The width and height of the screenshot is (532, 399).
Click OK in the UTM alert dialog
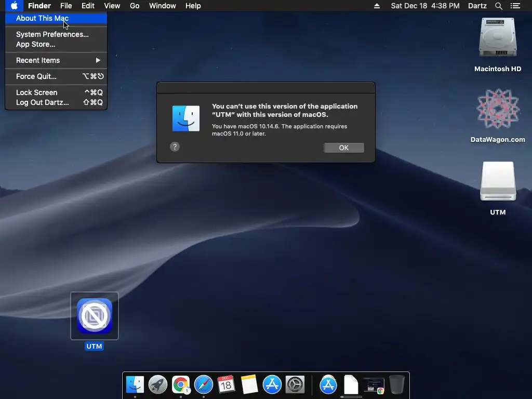pyautogui.click(x=344, y=148)
